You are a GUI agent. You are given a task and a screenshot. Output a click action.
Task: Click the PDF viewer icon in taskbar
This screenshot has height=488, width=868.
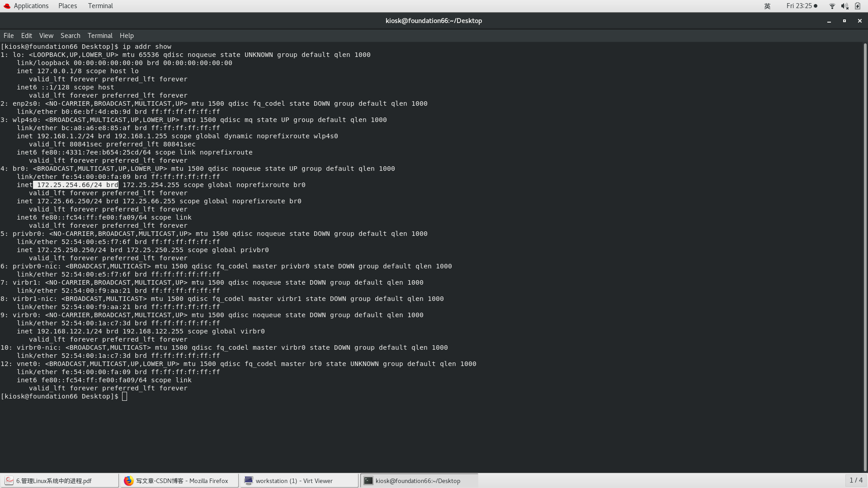(x=9, y=480)
